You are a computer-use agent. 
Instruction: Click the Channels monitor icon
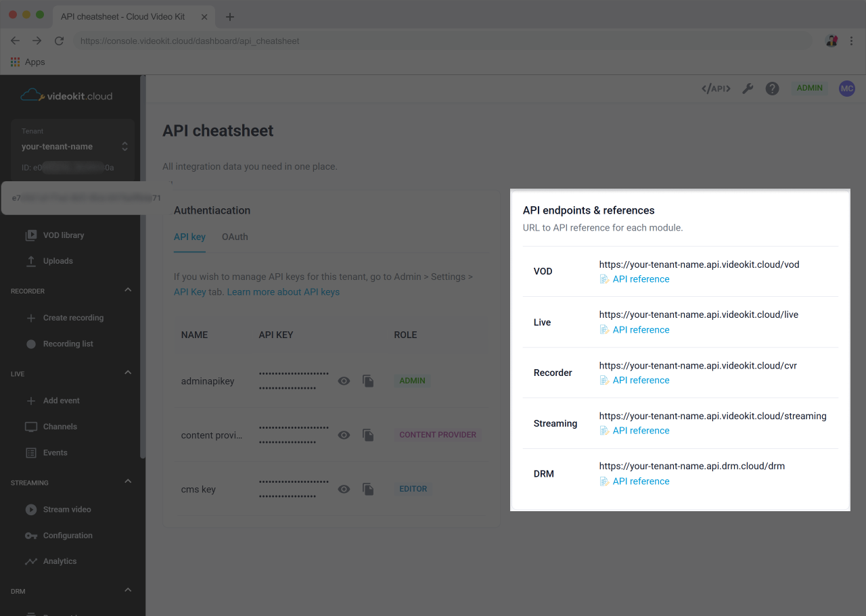30,427
